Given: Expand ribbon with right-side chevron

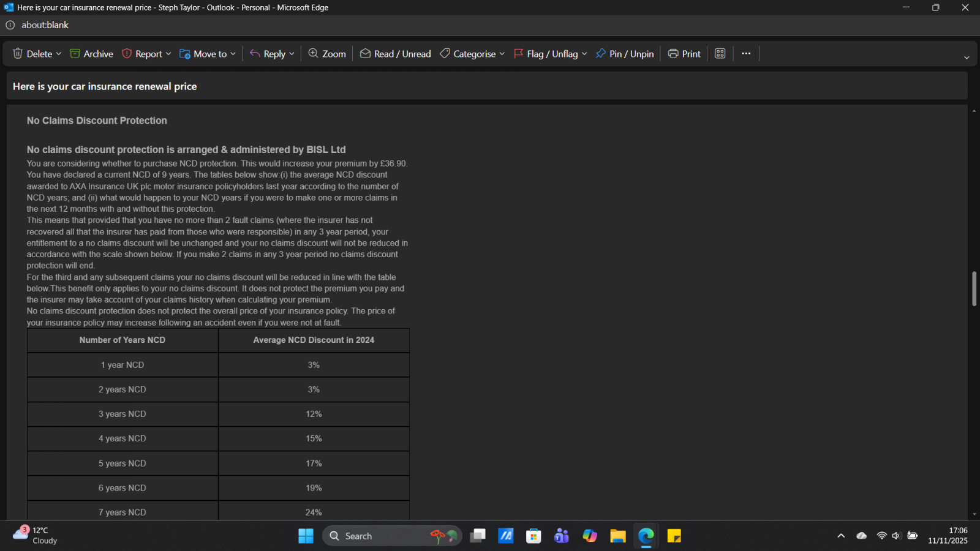Looking at the screenshot, I should tap(967, 58).
